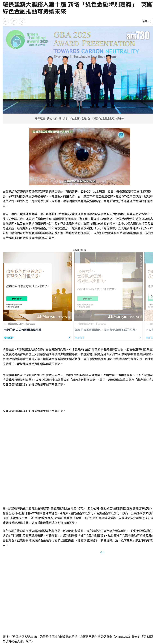
Task: Click the chevron on second J.P.Morgan ad card
Action: 140,337
